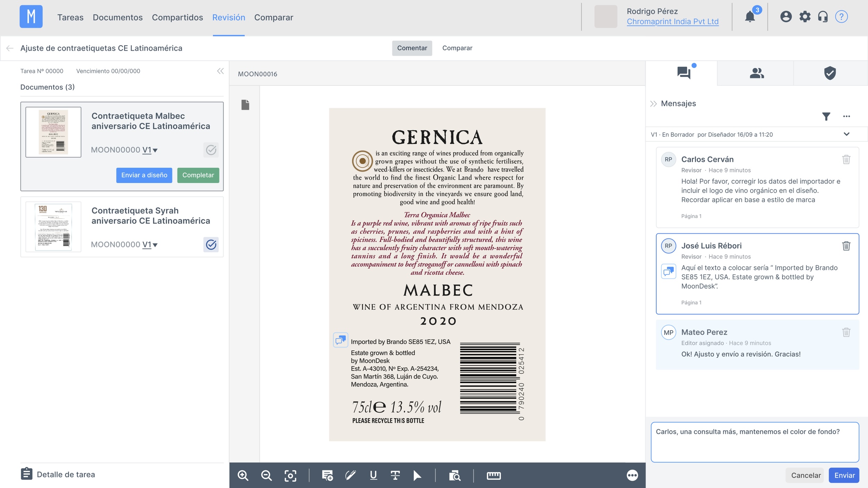Toggle approval check for Syrah document
This screenshot has width=868, height=488.
click(211, 245)
